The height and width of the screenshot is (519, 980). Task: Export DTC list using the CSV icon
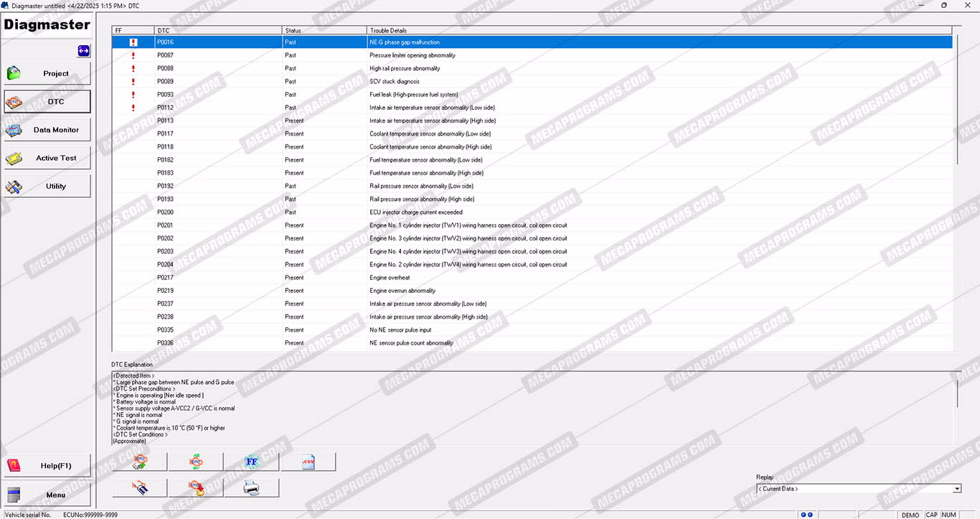click(308, 462)
